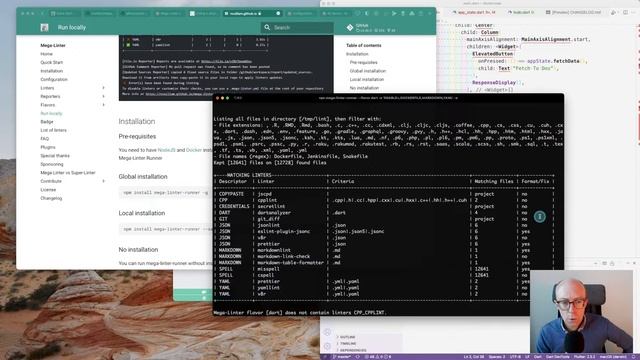Open Plugins in the docs sidebar
This screenshot has width=640, height=360.
pyautogui.click(x=48, y=147)
